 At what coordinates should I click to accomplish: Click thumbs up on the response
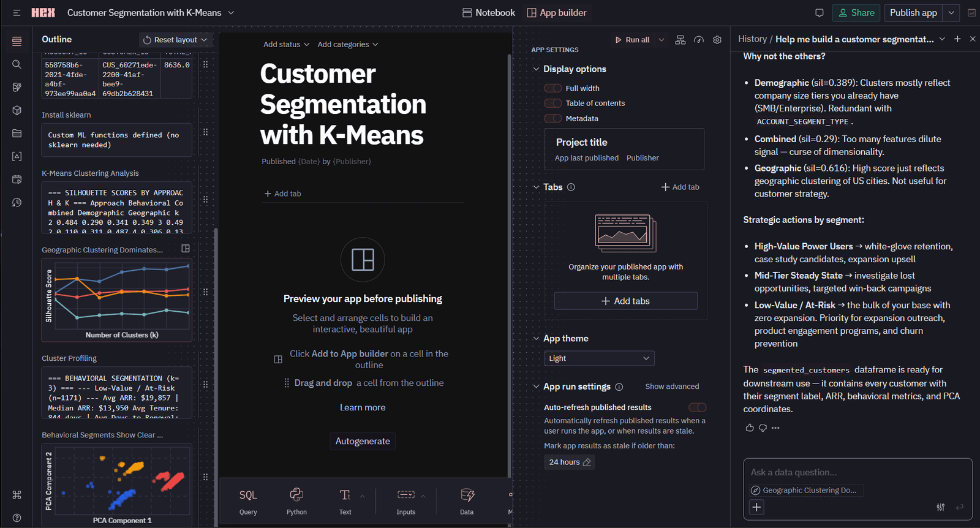point(749,428)
